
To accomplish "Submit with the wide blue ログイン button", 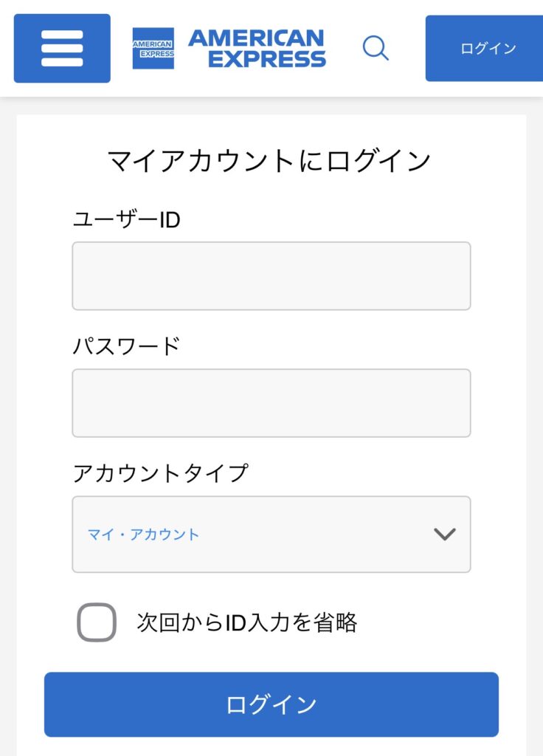I will (271, 704).
